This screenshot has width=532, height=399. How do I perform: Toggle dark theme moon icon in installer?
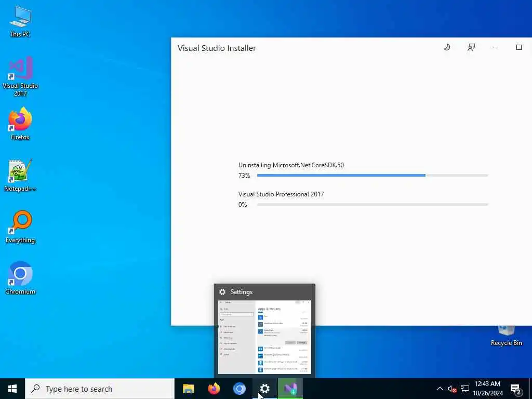point(447,47)
